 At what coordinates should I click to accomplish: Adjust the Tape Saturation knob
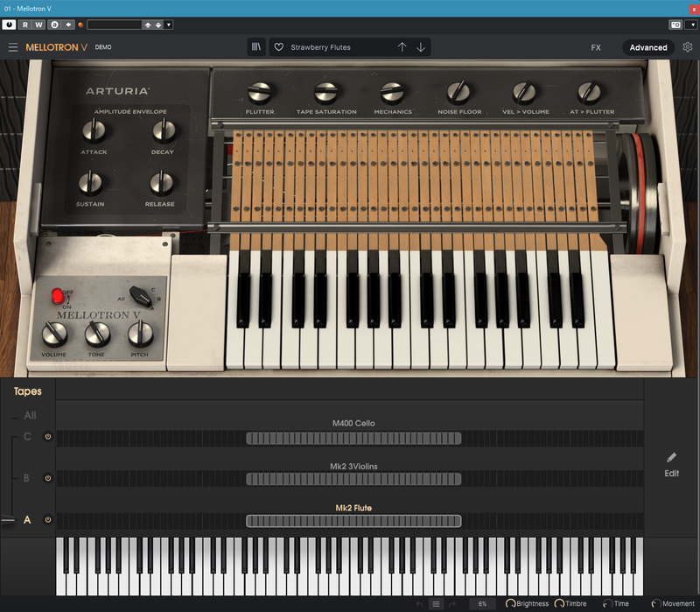(x=325, y=93)
